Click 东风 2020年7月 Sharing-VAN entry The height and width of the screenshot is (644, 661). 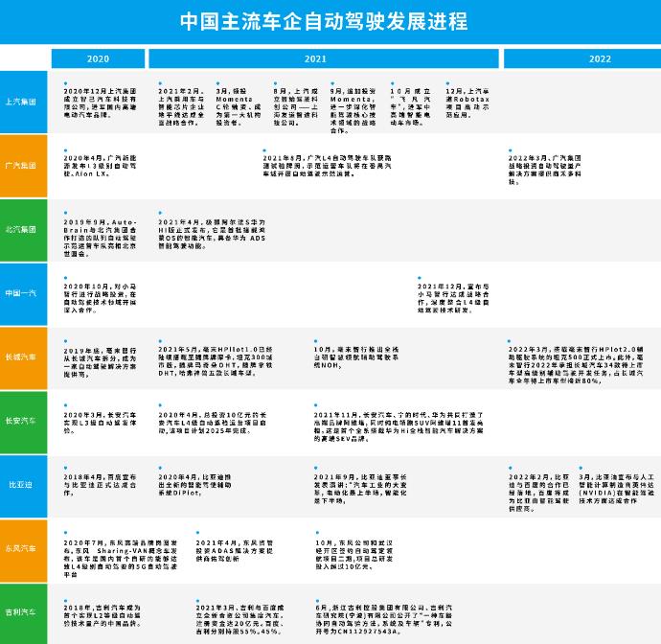121,559
